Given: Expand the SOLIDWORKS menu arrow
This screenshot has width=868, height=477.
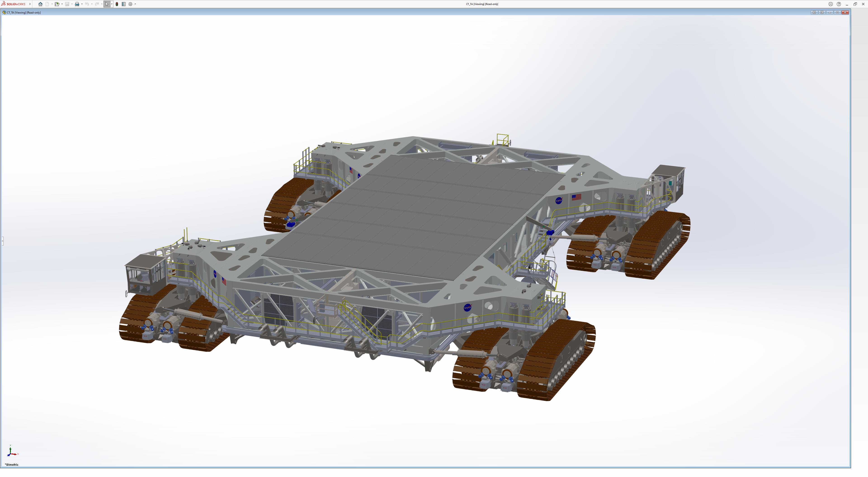Looking at the screenshot, I should [x=30, y=4].
